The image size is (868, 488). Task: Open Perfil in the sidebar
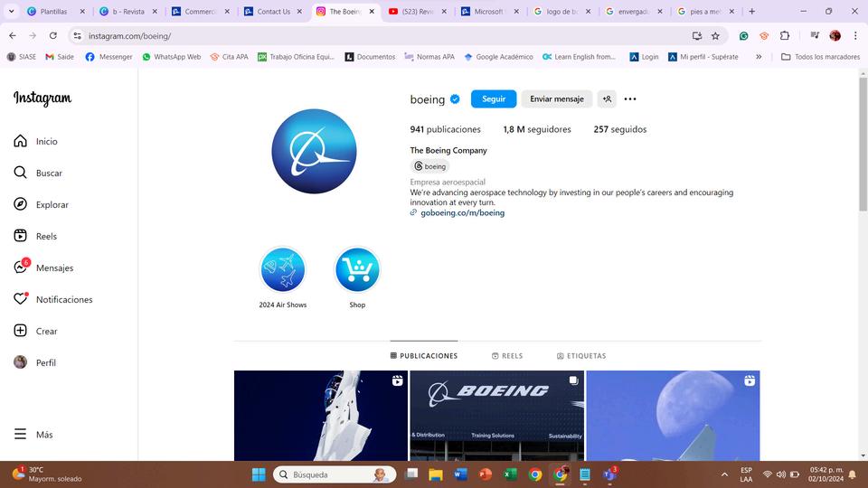[x=34, y=362]
